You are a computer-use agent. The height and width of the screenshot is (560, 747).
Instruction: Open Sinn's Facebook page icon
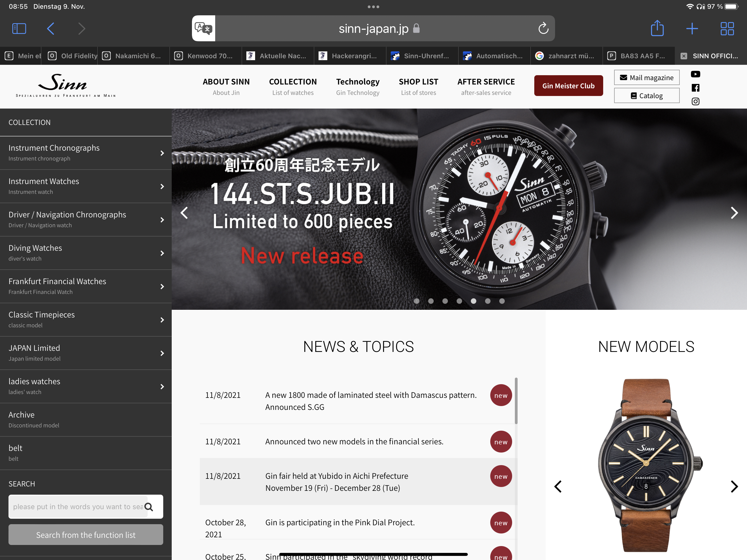click(x=695, y=88)
